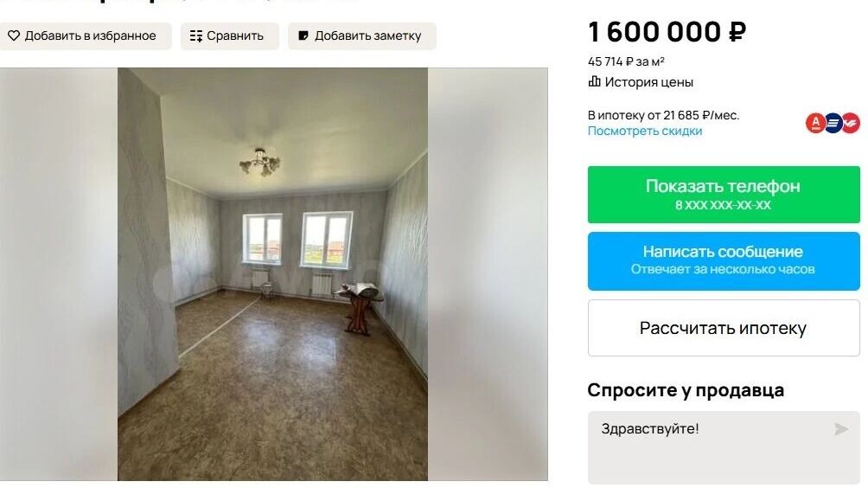Image resolution: width=868 pixels, height=488 pixels.
Task: Click the compare list icon
Action: pos(196,36)
